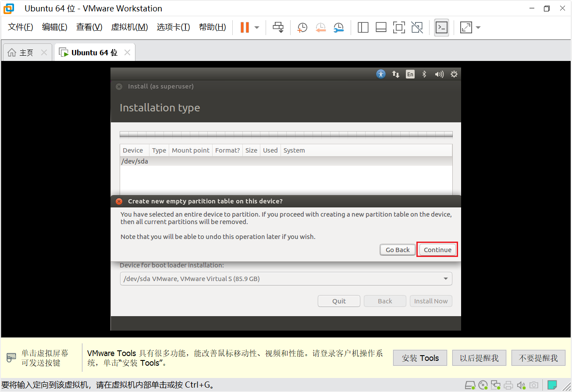This screenshot has height=392, width=572.
Task: Click the installer Back button
Action: pyautogui.click(x=385, y=301)
